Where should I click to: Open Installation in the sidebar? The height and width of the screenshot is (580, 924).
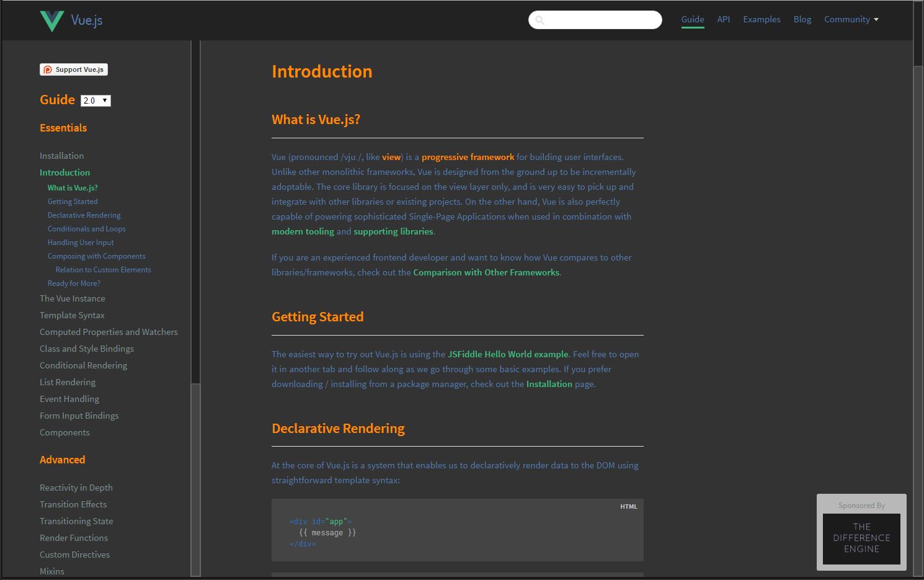point(61,156)
